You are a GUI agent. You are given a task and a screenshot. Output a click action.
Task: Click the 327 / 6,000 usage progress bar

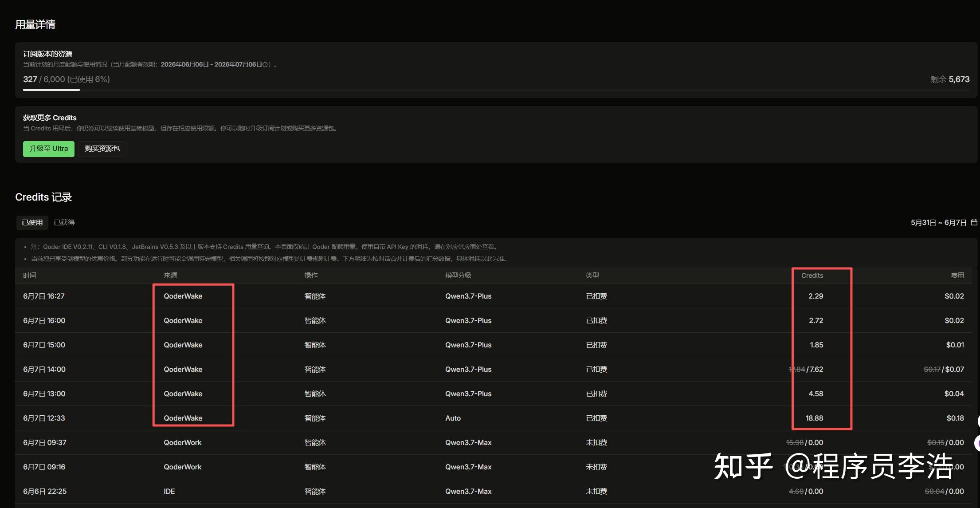[x=496, y=90]
